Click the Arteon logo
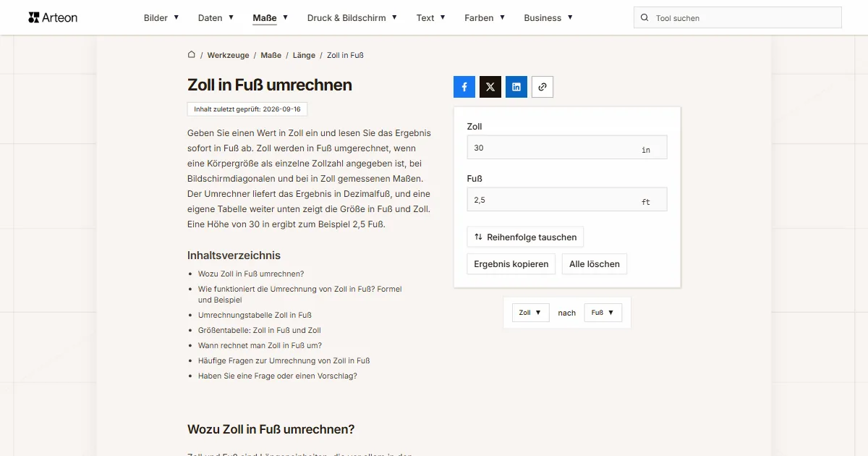Screen dimensions: 868x456 point(53,17)
